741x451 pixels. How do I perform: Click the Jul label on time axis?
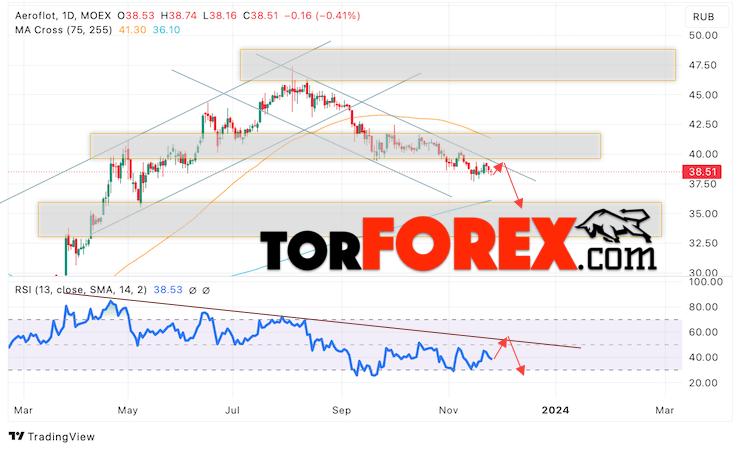click(233, 410)
